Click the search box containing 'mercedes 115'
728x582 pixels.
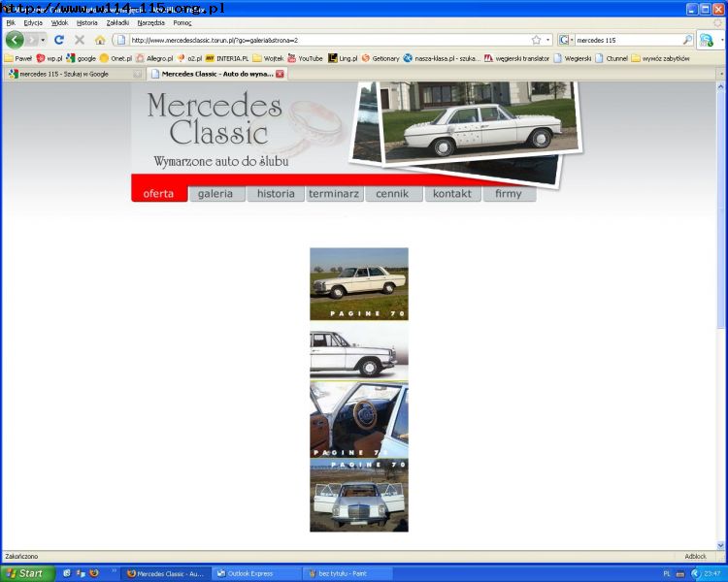click(x=628, y=40)
